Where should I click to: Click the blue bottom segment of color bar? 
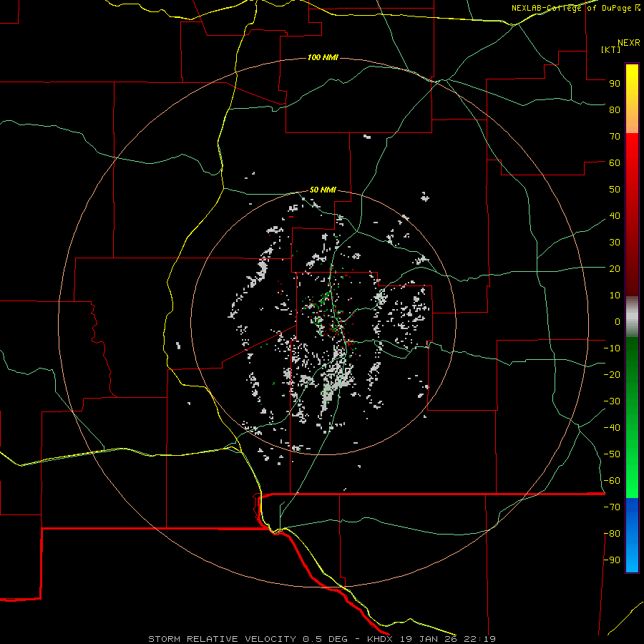tap(632, 535)
